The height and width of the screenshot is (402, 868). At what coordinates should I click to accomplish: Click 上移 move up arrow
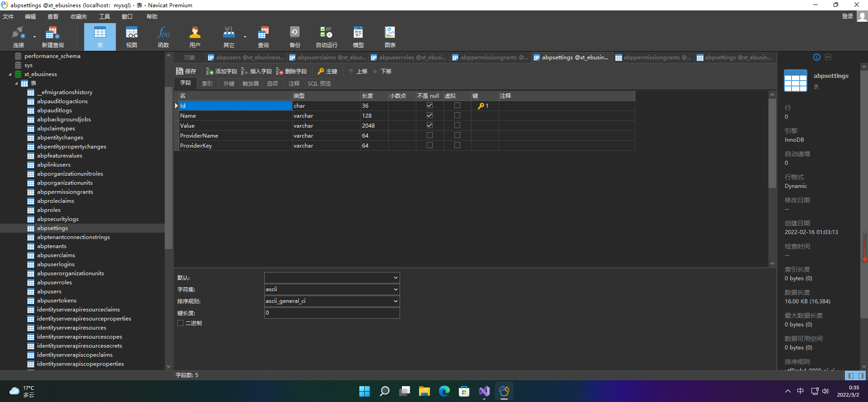coord(358,71)
